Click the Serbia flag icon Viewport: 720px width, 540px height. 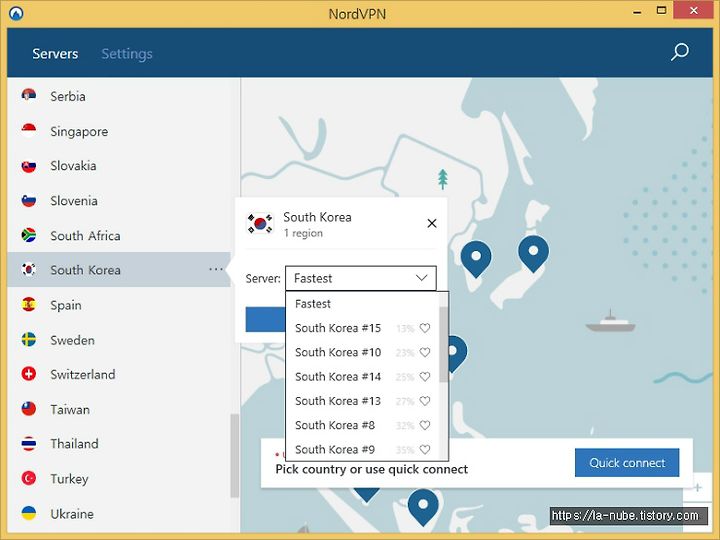tap(29, 96)
